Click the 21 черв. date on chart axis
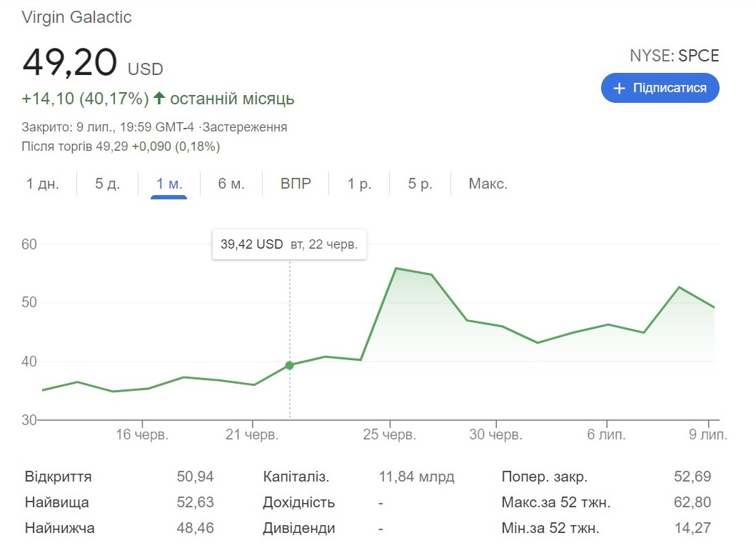This screenshot has width=756, height=553. 252,434
